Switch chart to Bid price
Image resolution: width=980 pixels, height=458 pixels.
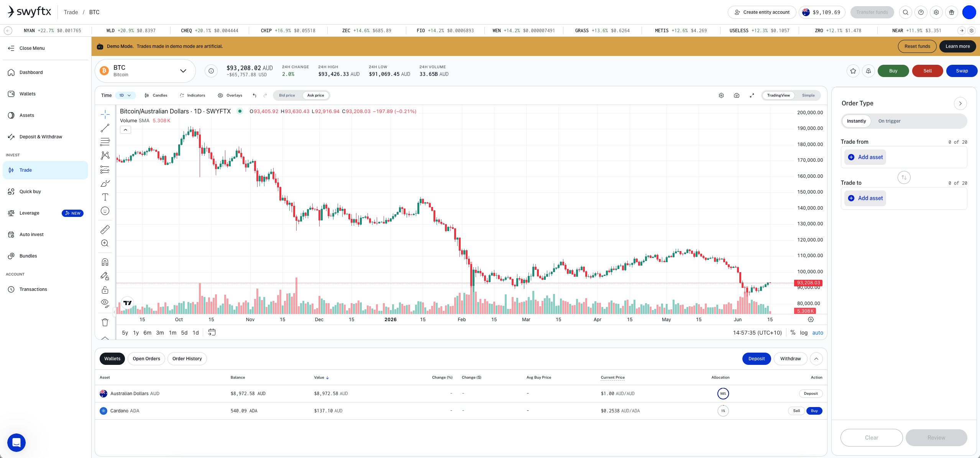click(x=287, y=95)
